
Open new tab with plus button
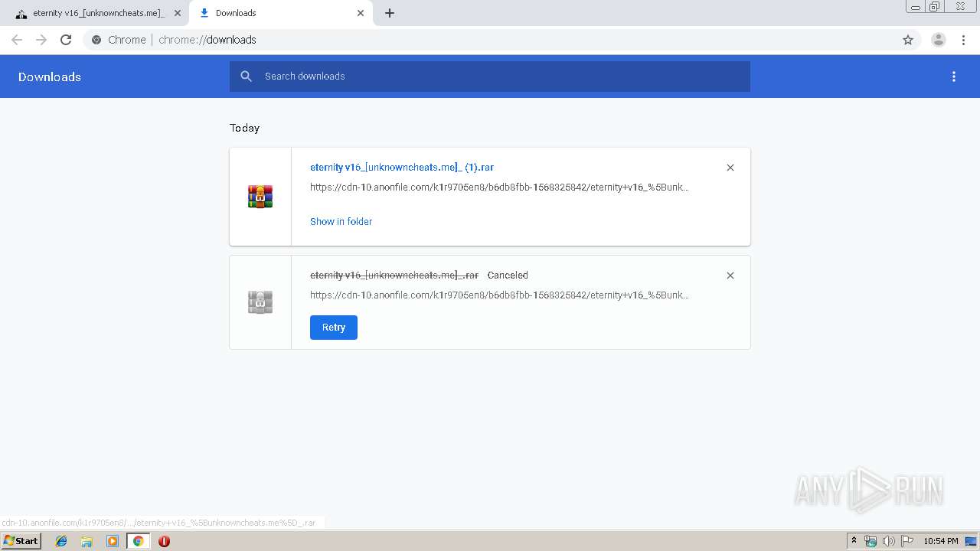390,13
